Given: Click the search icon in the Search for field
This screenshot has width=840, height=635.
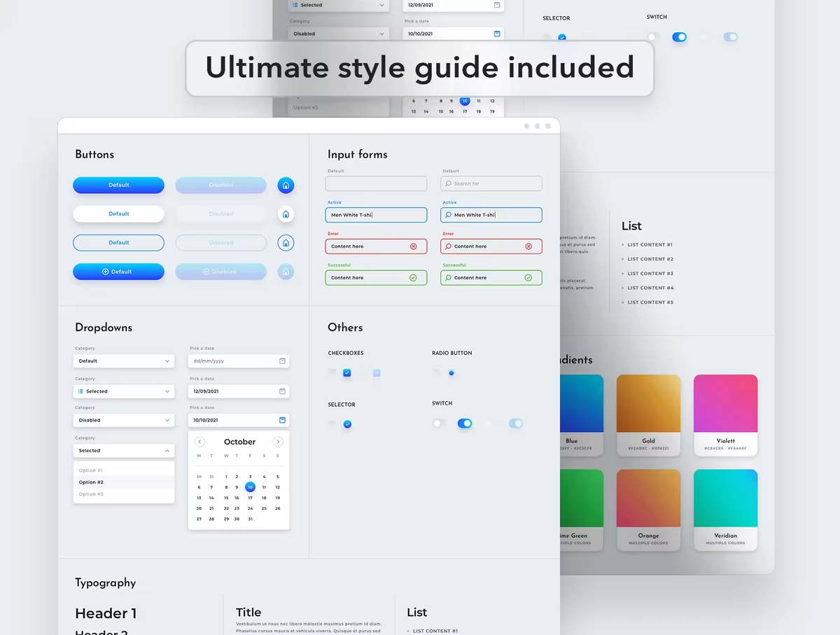Looking at the screenshot, I should (x=448, y=183).
